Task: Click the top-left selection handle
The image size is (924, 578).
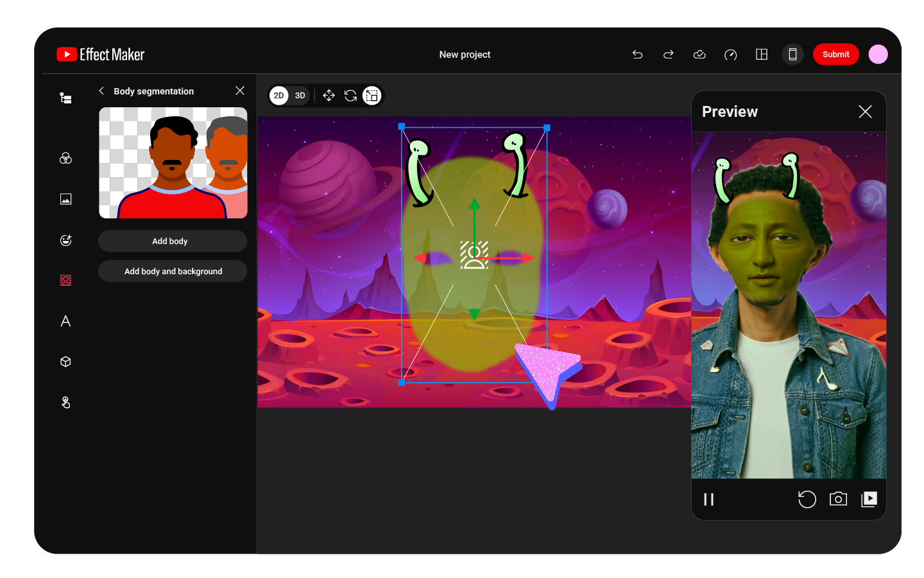Action: click(402, 127)
